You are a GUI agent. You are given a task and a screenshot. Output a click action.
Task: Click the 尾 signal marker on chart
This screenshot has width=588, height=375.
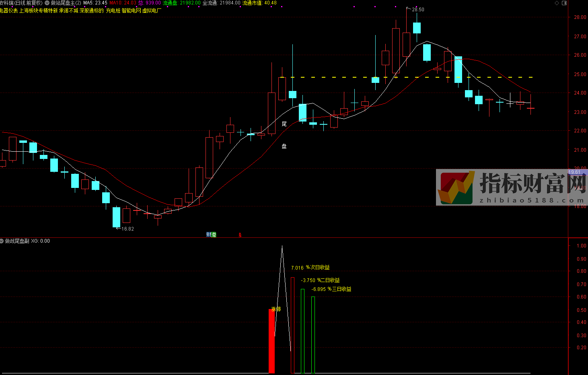(x=284, y=124)
